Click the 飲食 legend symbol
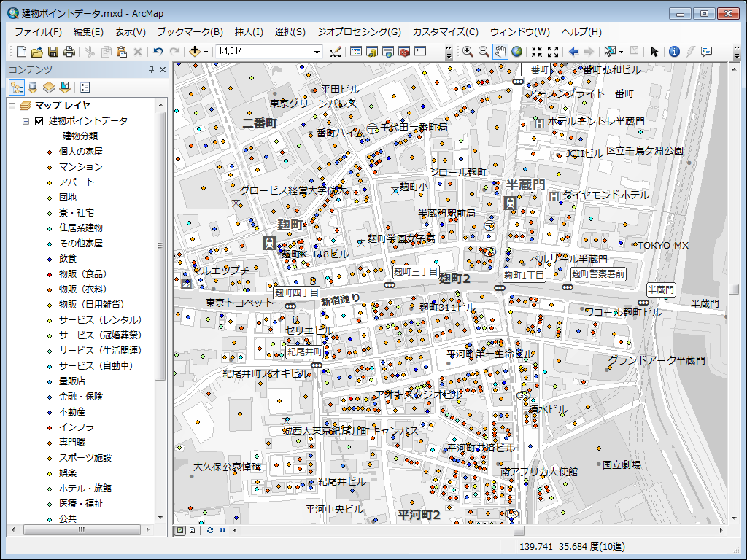The width and height of the screenshot is (747, 560). tap(50, 259)
